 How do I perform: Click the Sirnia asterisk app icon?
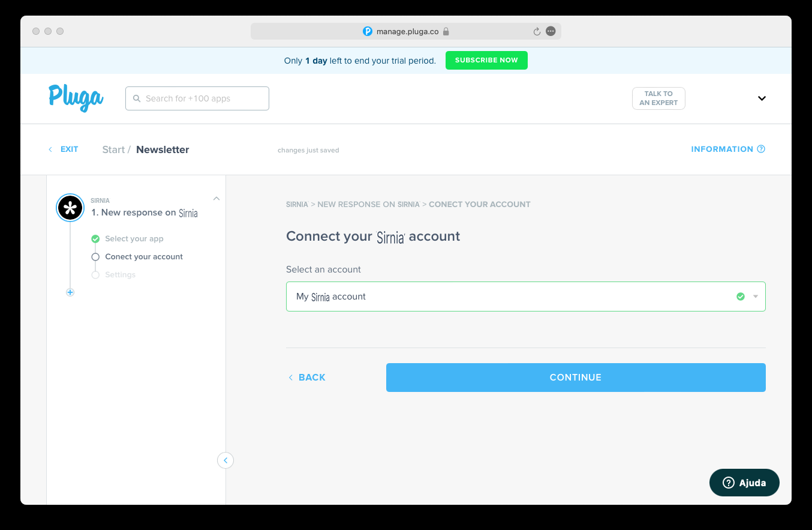70,208
